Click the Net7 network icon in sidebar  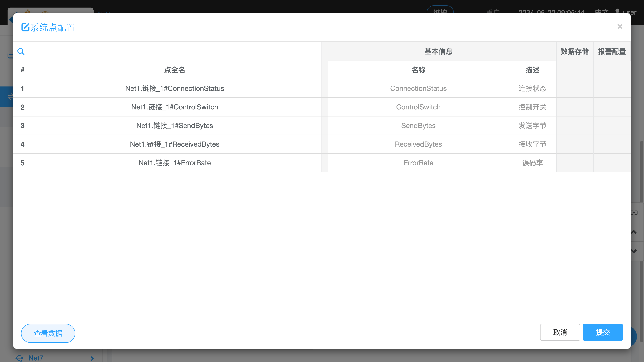click(x=19, y=358)
